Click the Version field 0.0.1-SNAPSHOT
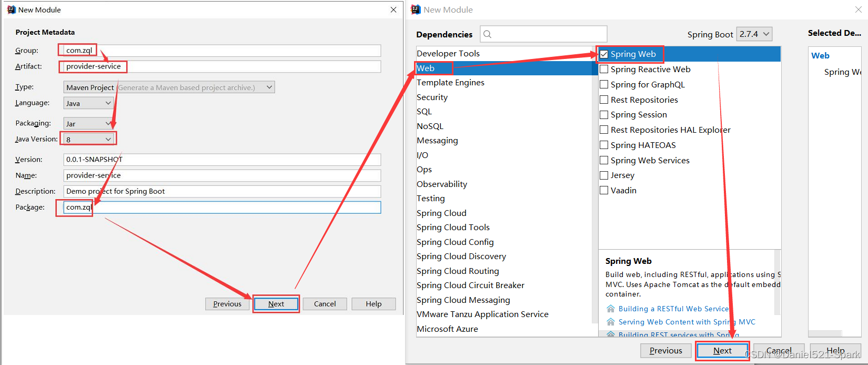 point(222,160)
